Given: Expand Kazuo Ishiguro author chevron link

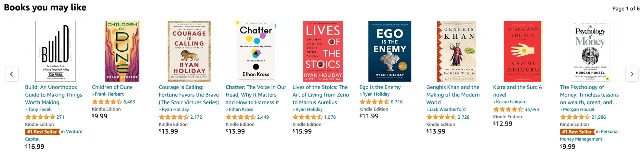Looking at the screenshot, I should tap(510, 102).
